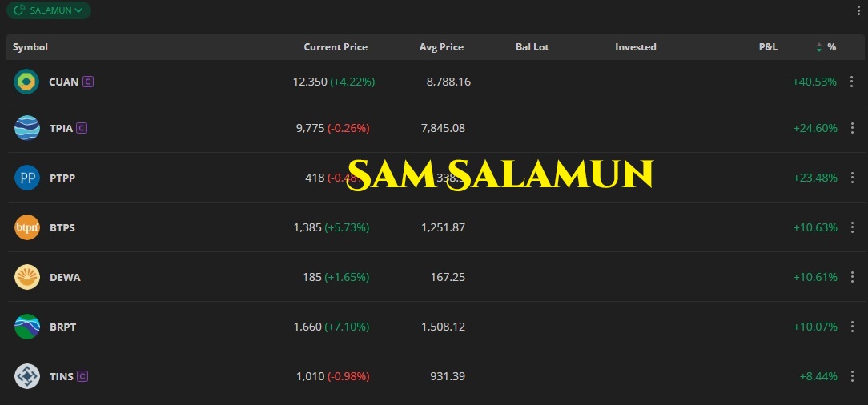Select the TPIA ticker symbol
The width and height of the screenshot is (868, 405).
(x=61, y=128)
